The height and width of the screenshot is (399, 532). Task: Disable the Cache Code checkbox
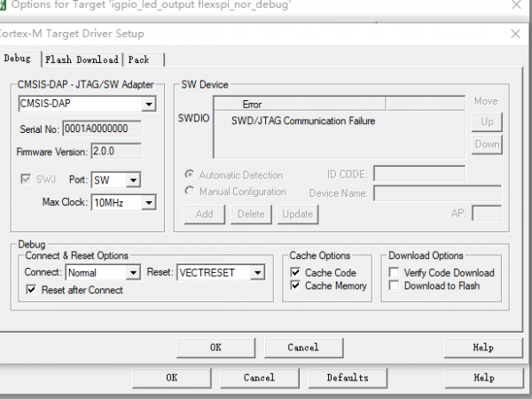296,273
